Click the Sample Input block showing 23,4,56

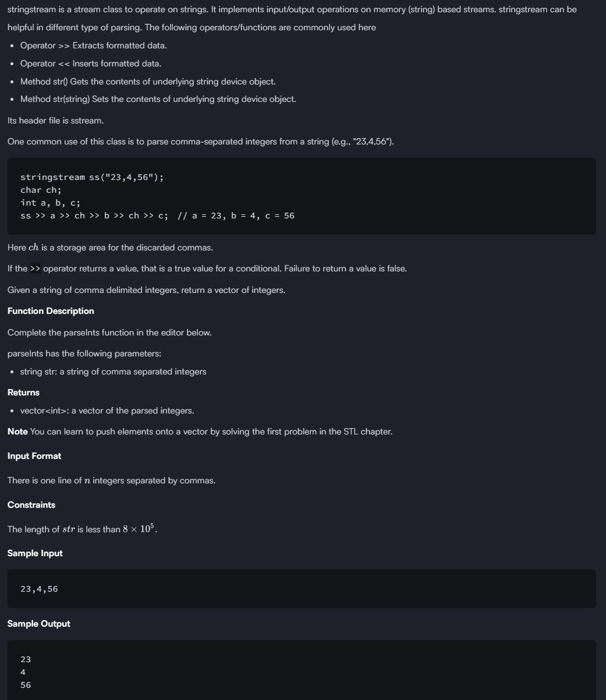(39, 589)
